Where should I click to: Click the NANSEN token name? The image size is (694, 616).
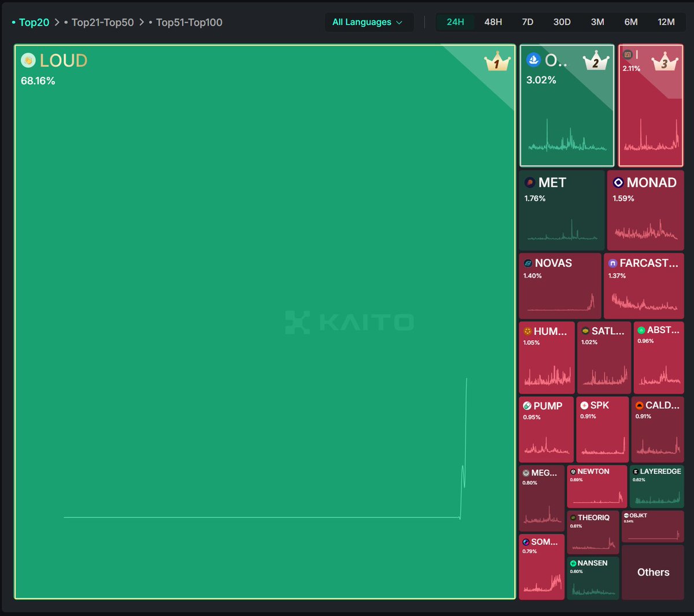click(593, 563)
